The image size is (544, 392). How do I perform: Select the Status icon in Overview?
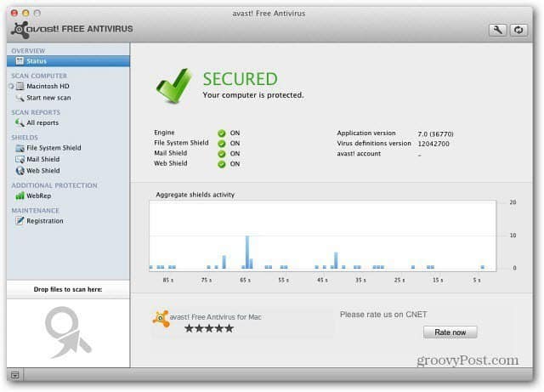coord(20,61)
